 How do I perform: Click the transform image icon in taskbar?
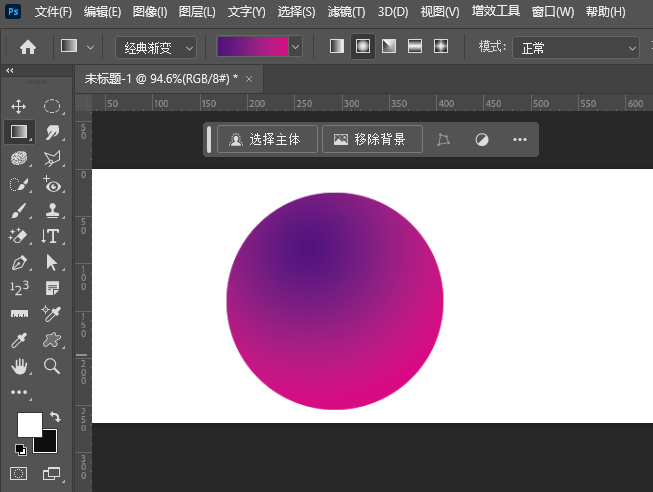point(444,140)
